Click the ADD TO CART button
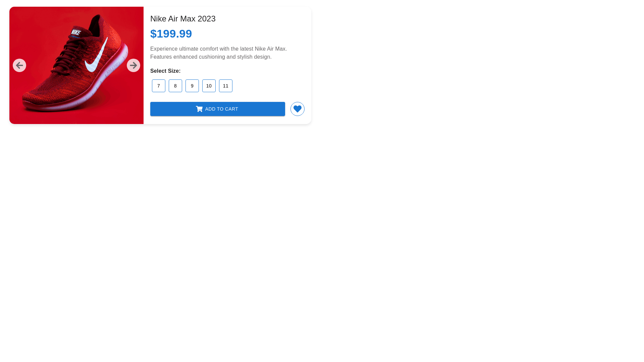This screenshot has height=362, width=644. [218, 109]
